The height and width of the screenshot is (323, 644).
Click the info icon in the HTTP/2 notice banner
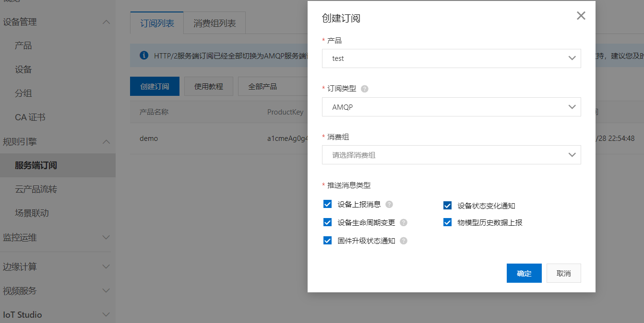point(143,54)
